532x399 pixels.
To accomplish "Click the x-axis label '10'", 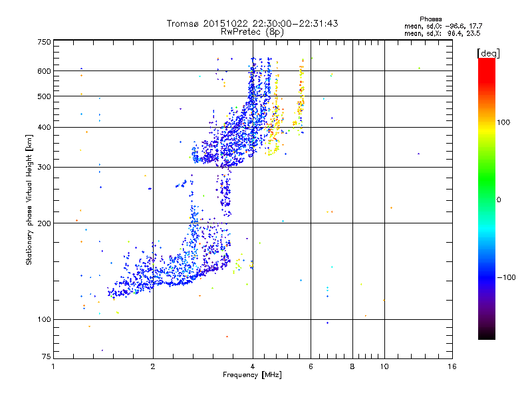I will click(384, 366).
